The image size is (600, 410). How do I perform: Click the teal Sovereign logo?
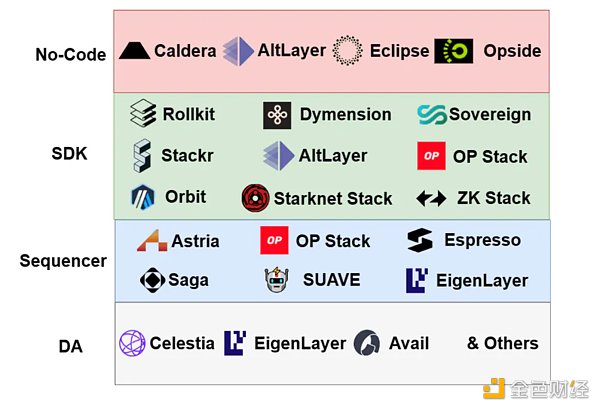pyautogui.click(x=432, y=115)
